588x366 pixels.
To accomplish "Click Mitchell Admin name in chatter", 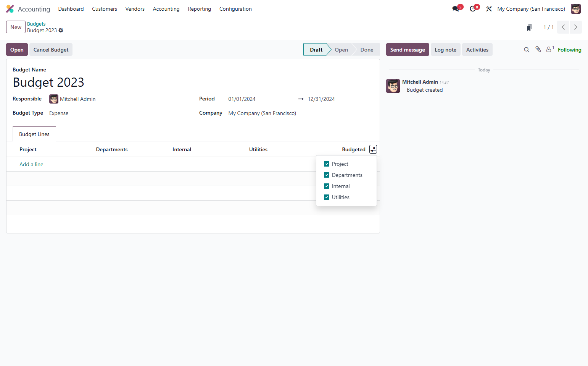I will [x=420, y=82].
